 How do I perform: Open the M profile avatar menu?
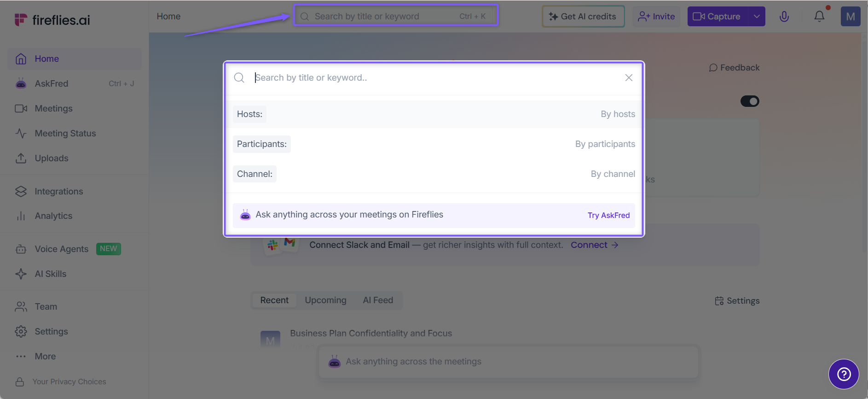click(x=851, y=17)
